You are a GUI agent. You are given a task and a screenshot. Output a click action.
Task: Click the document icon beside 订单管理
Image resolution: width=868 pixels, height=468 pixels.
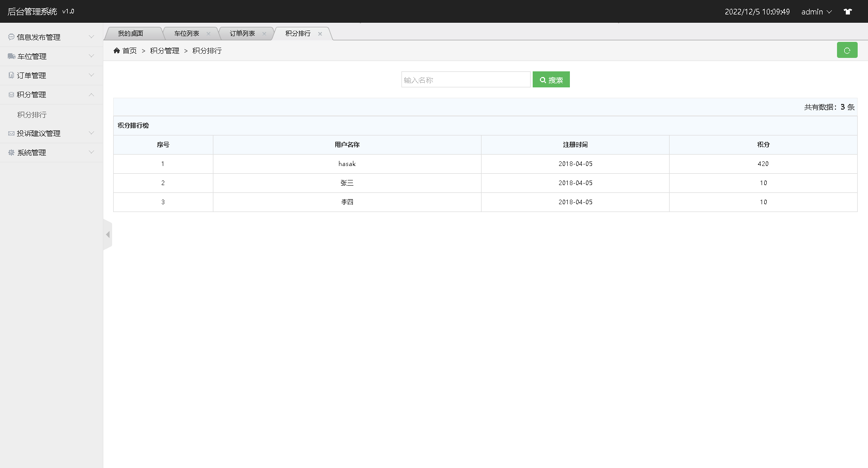point(11,75)
